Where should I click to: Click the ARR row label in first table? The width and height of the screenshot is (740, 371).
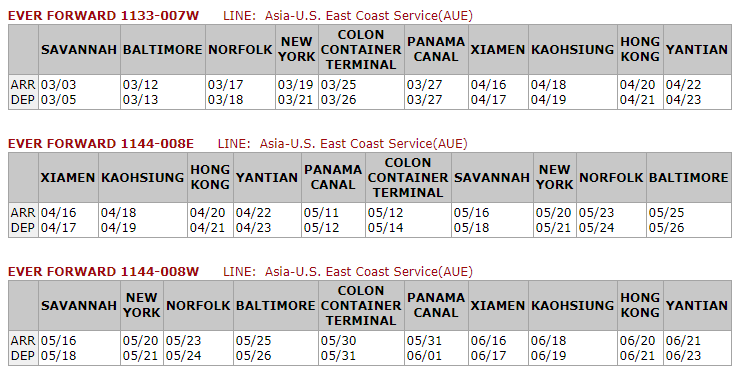(23, 85)
